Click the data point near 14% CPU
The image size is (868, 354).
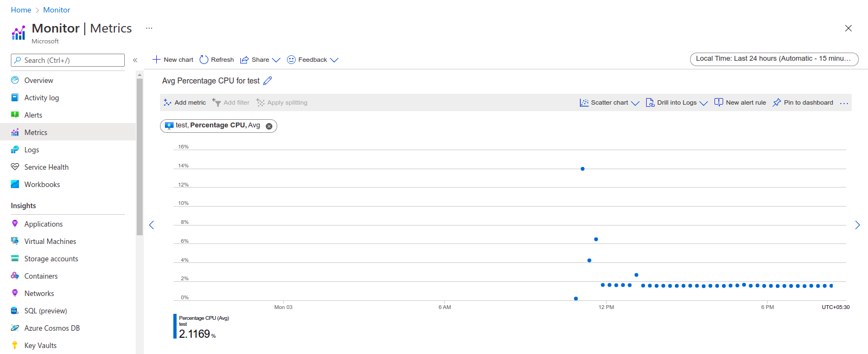coord(583,169)
